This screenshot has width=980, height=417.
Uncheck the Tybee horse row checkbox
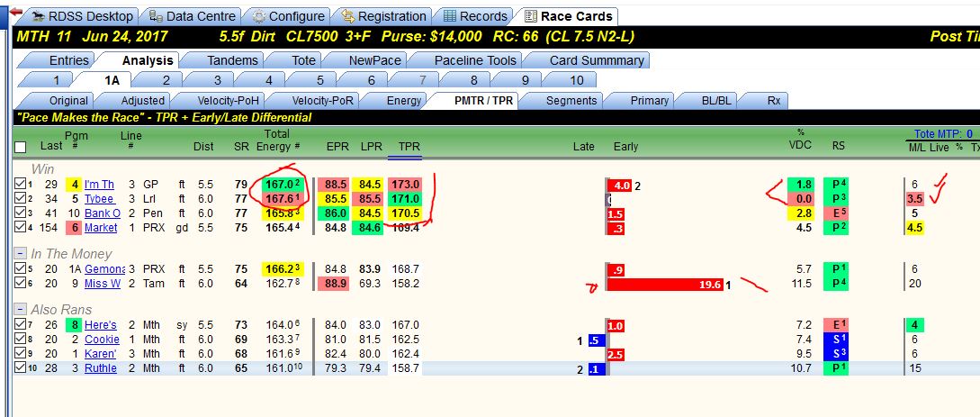click(x=20, y=199)
